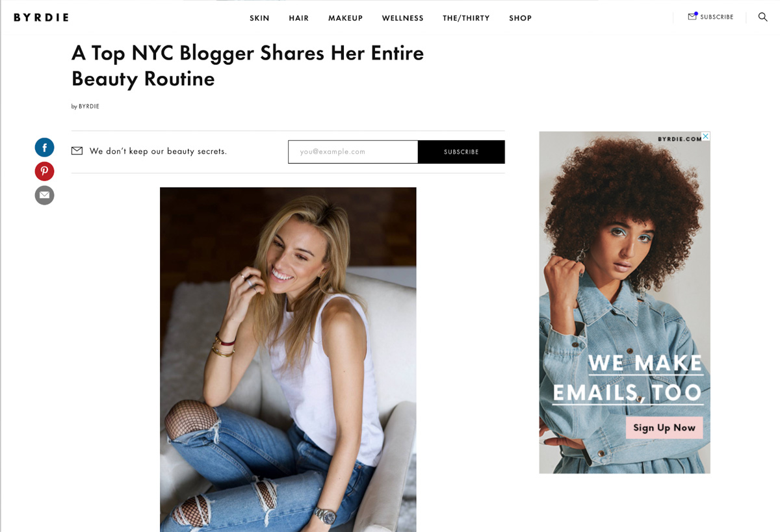Open the Makeup section
This screenshot has height=532, width=780.
[345, 18]
